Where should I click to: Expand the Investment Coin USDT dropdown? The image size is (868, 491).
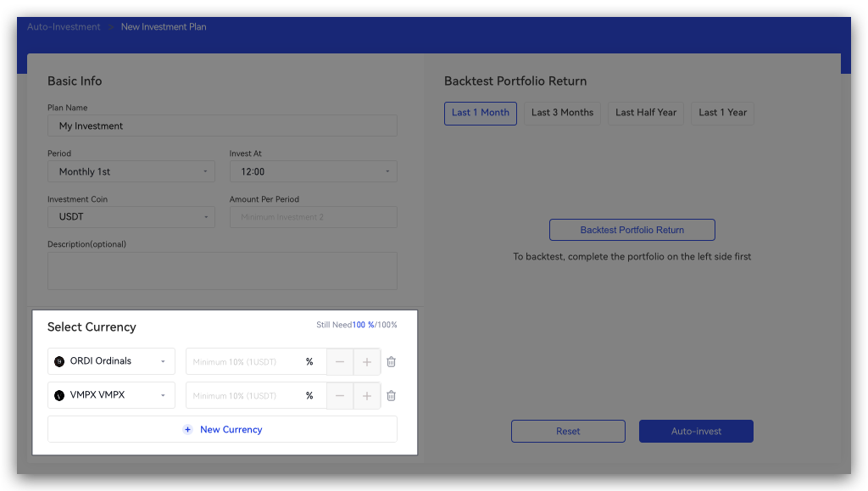point(131,217)
